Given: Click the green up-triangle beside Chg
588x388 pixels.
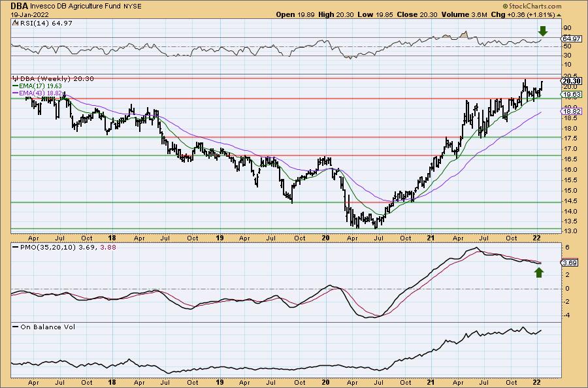Looking at the screenshot, I should point(559,15).
